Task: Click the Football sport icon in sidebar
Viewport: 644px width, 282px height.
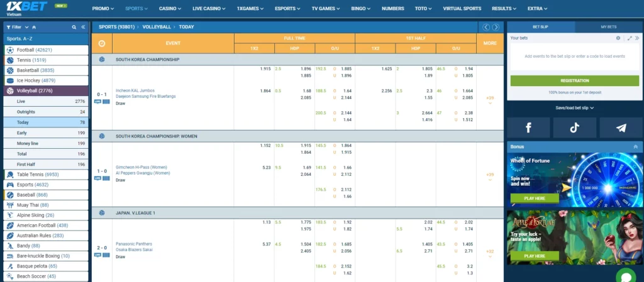Action: click(x=10, y=50)
